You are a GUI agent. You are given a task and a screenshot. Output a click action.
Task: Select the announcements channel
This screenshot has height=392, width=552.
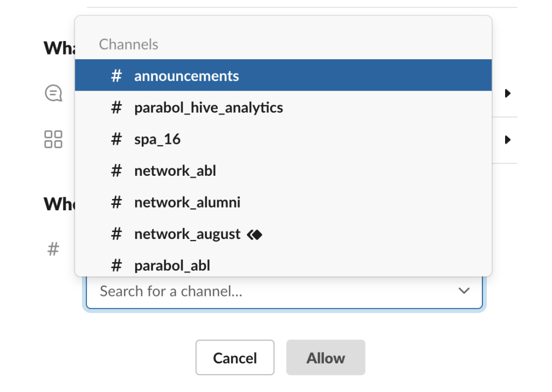tap(187, 75)
